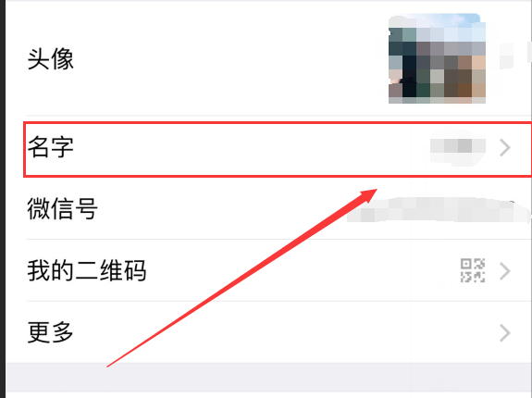Click blank middle of 我的二维码 row

pos(302,271)
